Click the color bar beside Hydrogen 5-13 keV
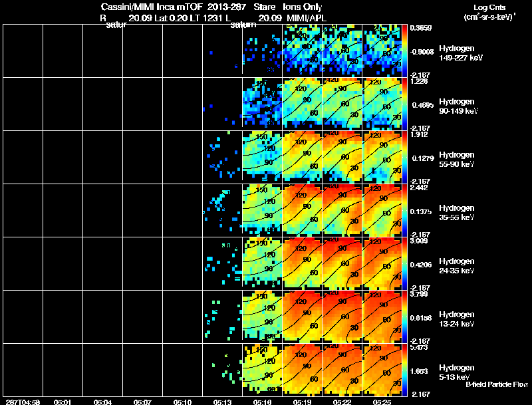The height and width of the screenshot is (405, 532). 406,370
